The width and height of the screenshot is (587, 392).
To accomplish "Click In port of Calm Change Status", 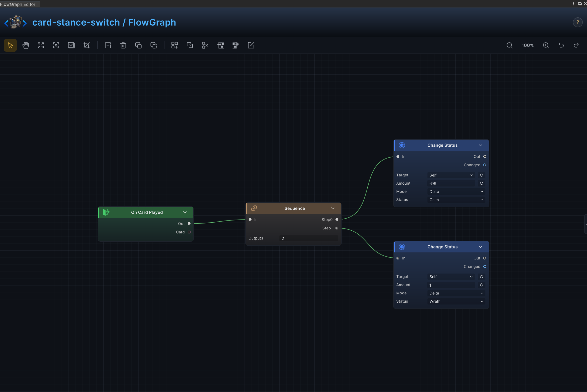I will coord(398,156).
